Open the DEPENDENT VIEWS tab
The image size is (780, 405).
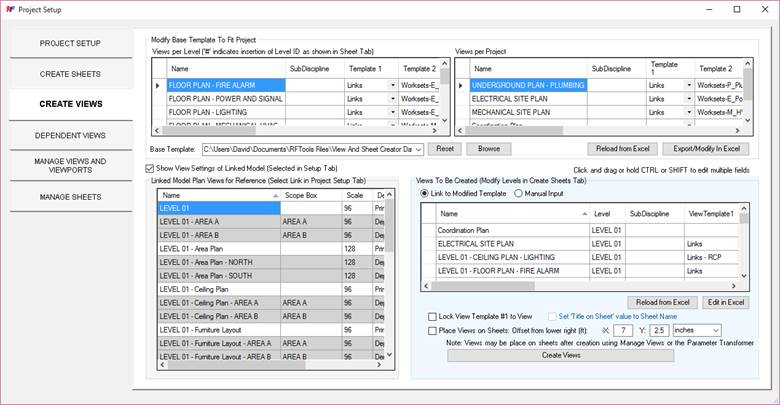pyautogui.click(x=70, y=135)
